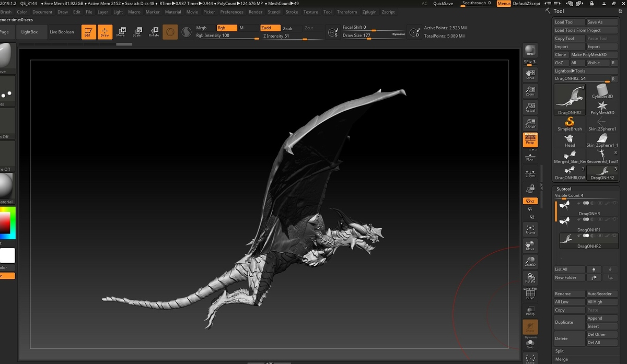Open the Render menu
Viewport: 627px width, 364px height.
(x=256, y=12)
